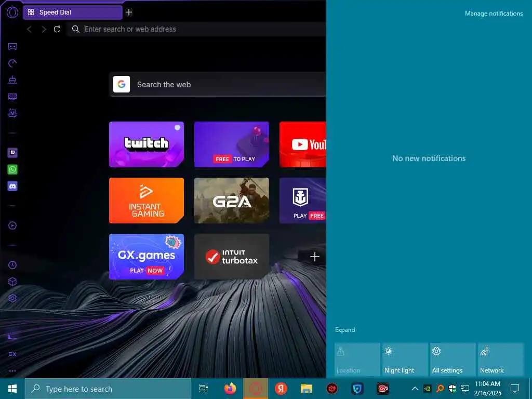Go forward to next page
This screenshot has width=532, height=399.
coord(44,29)
